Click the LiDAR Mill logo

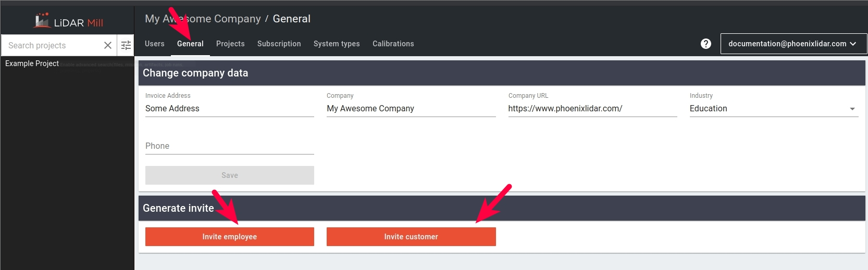68,22
